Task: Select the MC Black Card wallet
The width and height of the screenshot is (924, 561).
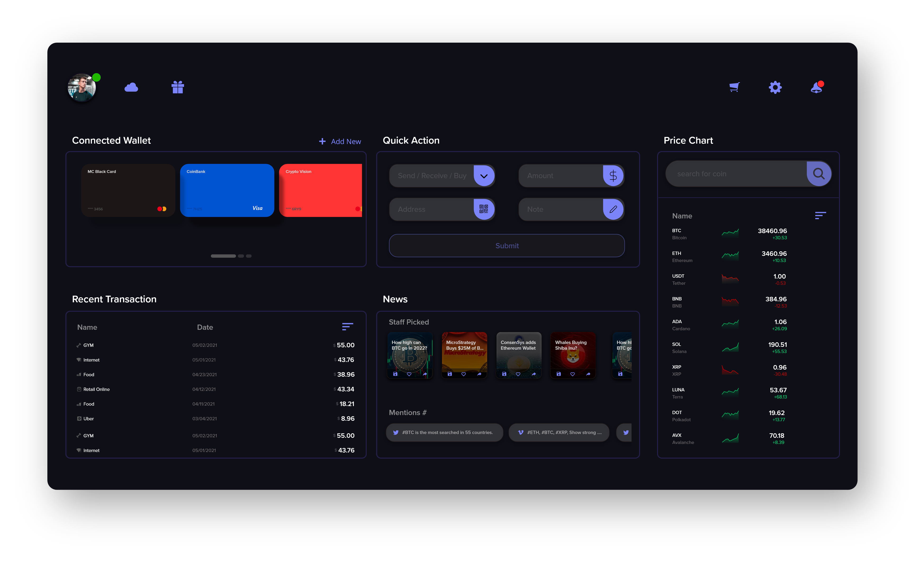Action: (x=128, y=190)
